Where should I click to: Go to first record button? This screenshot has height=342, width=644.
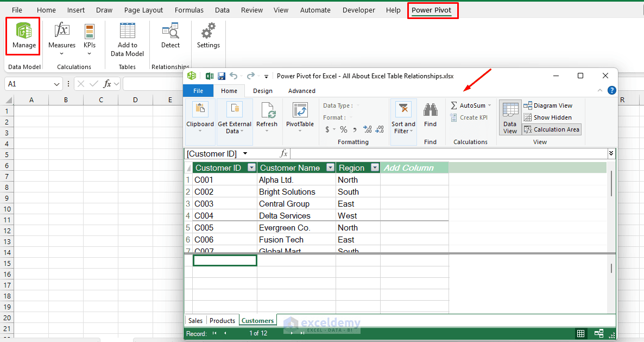[214, 333]
